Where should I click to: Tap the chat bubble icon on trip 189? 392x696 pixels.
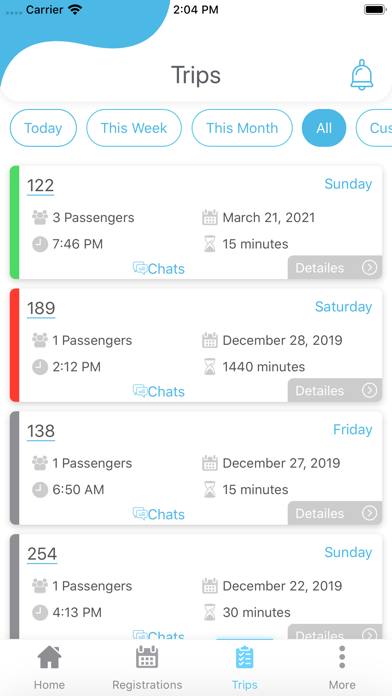(x=140, y=392)
